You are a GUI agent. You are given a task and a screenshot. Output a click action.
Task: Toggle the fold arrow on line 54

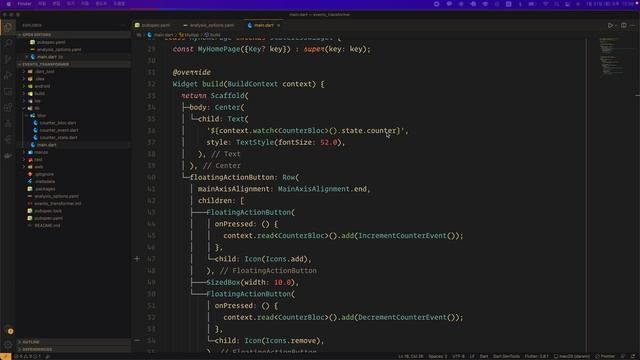tap(137, 340)
